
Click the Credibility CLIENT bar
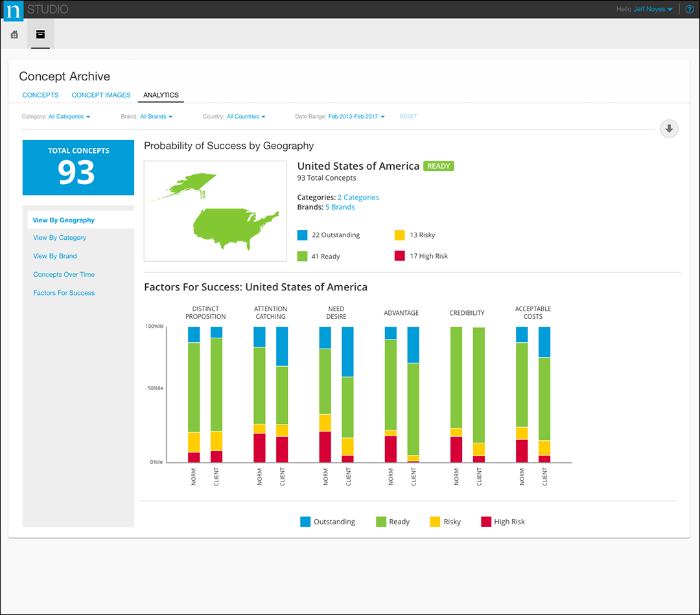pyautogui.click(x=479, y=395)
